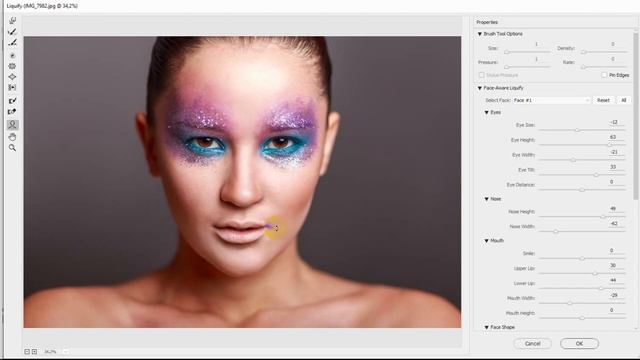Click the Eye Distance slider handle
Screen dimensions: 640x360
[582, 190]
